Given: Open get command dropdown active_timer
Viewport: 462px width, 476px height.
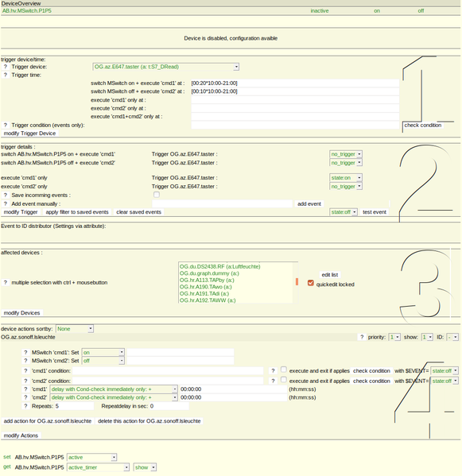Looking at the screenshot, I should point(98,467).
